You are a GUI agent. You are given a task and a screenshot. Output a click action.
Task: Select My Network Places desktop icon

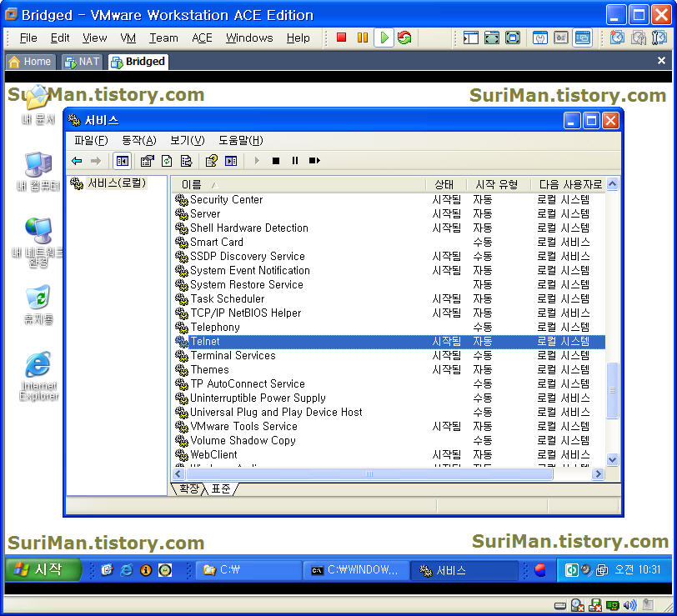pyautogui.click(x=38, y=243)
